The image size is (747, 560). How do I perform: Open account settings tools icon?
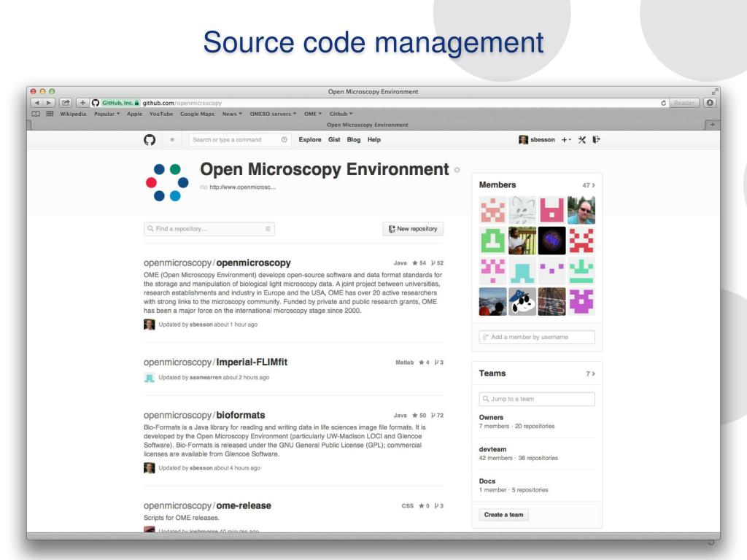[581, 139]
